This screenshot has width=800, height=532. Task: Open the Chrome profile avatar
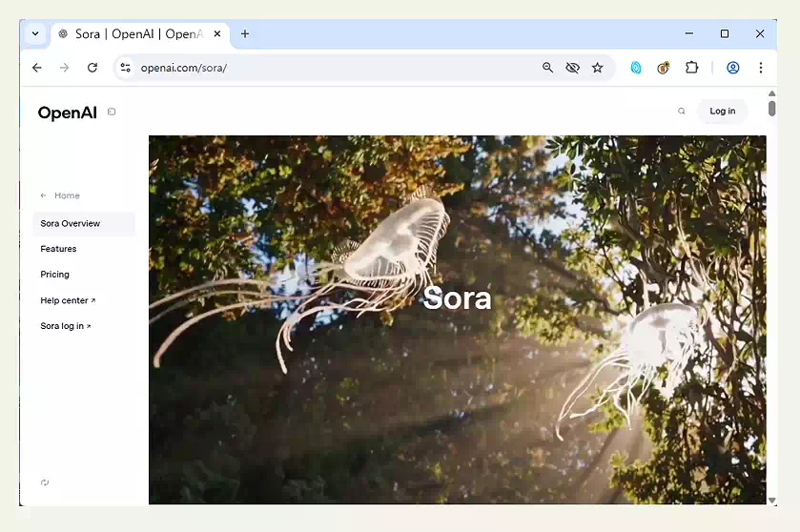point(733,68)
